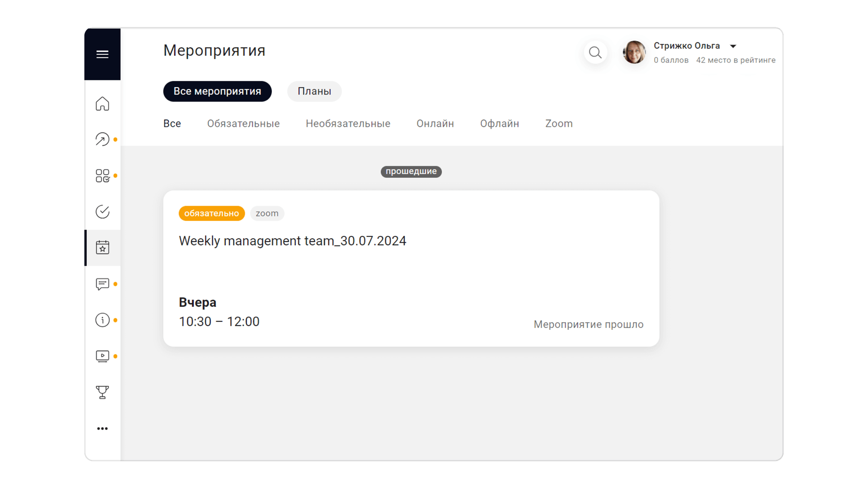The width and height of the screenshot is (868, 488).
Task: Open the hamburger menu
Action: 102,54
